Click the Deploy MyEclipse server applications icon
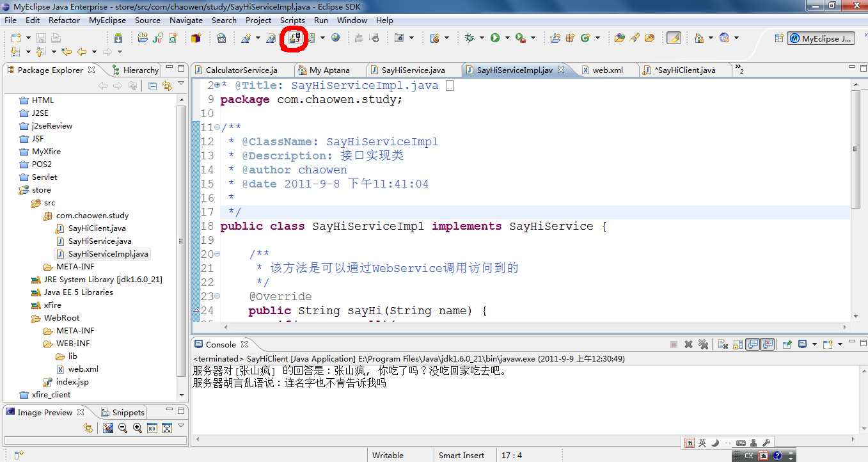This screenshot has width=868, height=462. [295, 38]
